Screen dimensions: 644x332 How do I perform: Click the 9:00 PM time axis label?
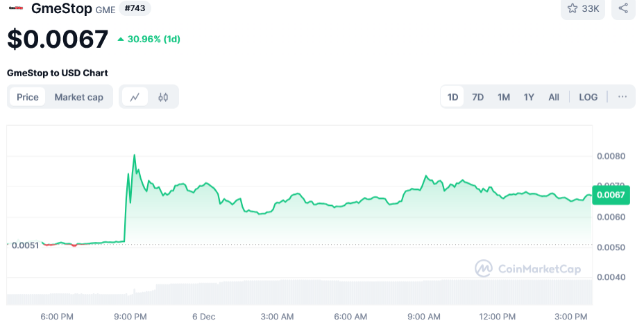tap(130, 317)
